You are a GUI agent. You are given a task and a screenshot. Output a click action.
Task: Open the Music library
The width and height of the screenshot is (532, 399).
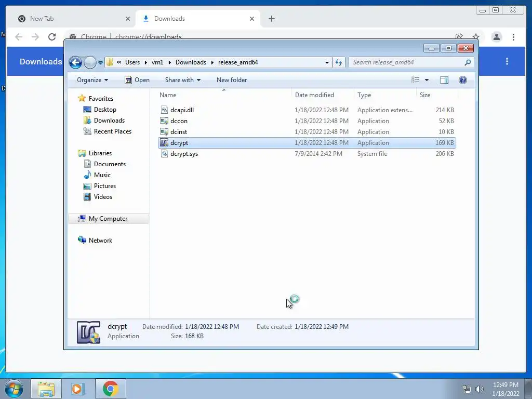tap(102, 175)
